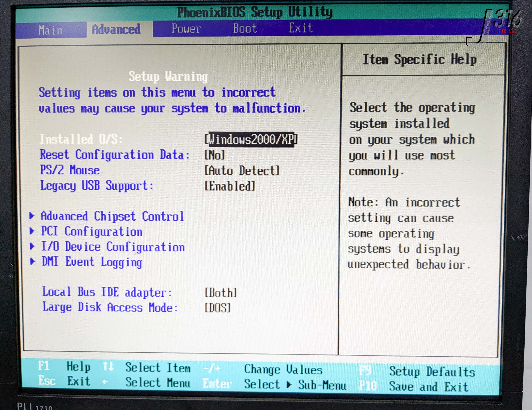Go to the Boot tab
This screenshot has height=410, width=532.
pos(245,28)
